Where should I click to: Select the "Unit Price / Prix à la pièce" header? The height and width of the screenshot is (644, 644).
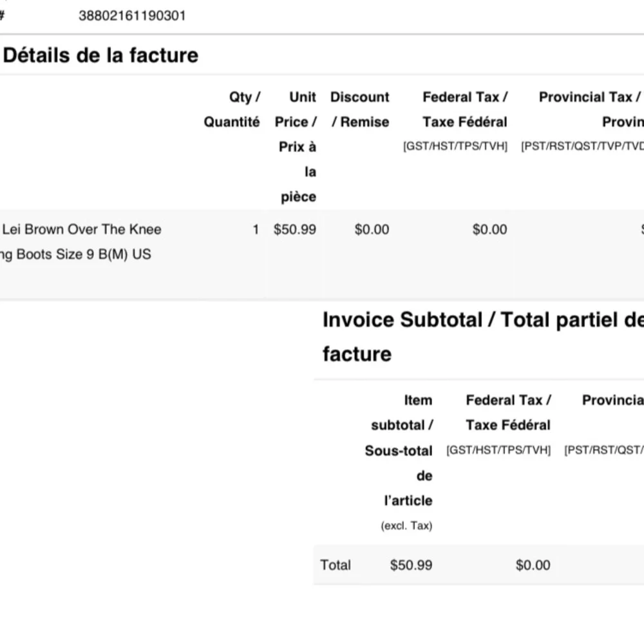click(x=296, y=147)
